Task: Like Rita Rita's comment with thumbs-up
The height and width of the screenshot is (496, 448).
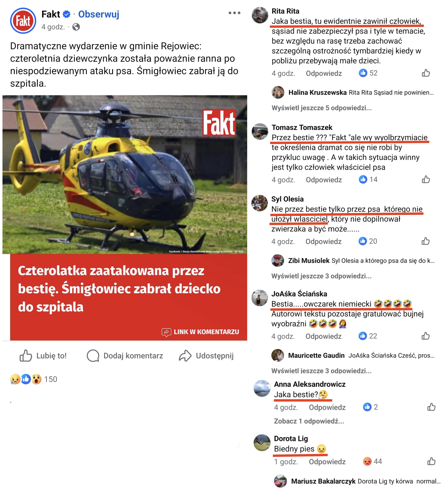Action: pos(426,73)
